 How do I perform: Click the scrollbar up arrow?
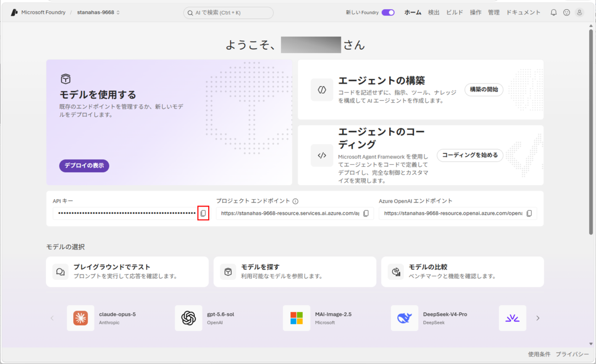[591, 26]
